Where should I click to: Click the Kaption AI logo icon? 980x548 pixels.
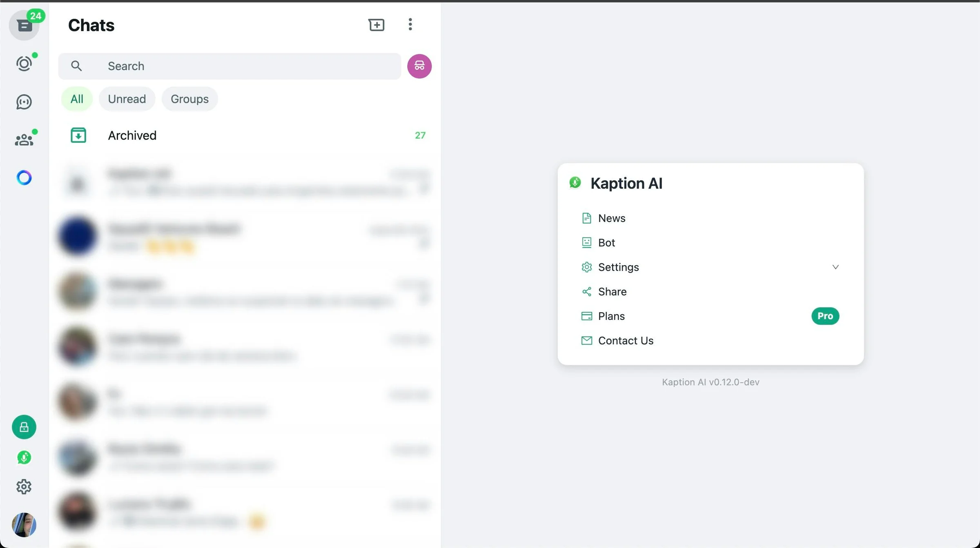[575, 182]
